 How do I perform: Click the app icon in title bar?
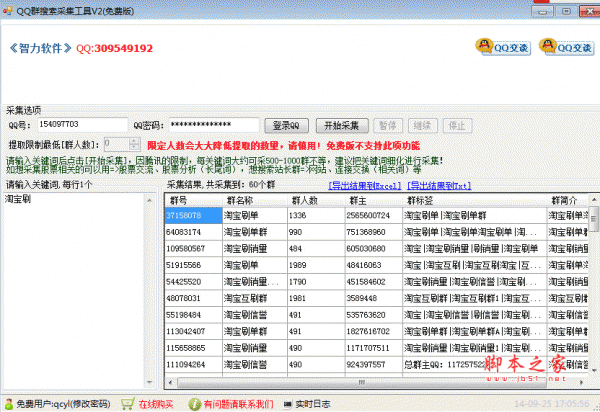click(7, 10)
